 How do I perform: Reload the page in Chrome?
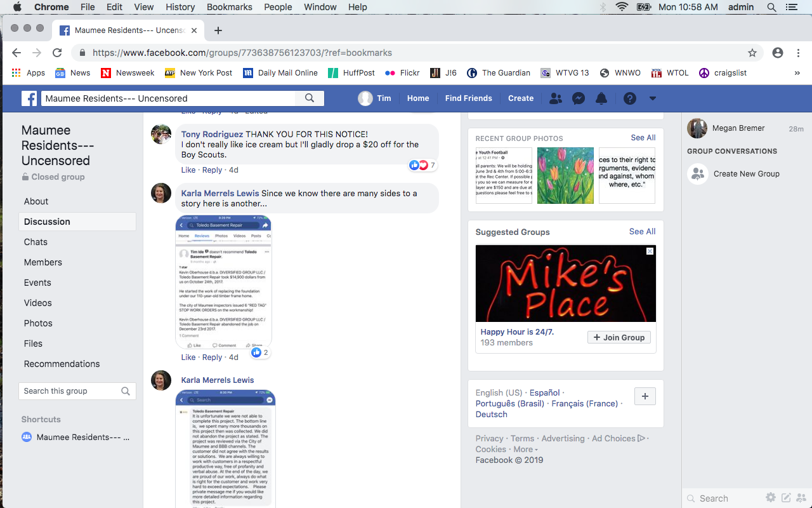click(x=57, y=53)
